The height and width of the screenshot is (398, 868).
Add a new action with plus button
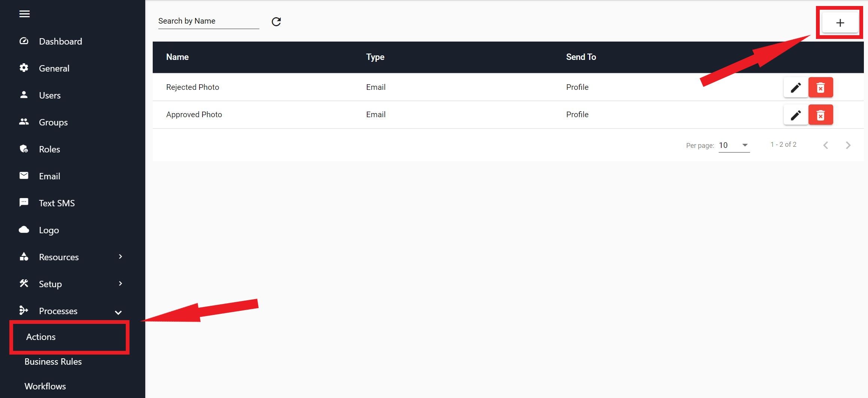click(x=840, y=23)
